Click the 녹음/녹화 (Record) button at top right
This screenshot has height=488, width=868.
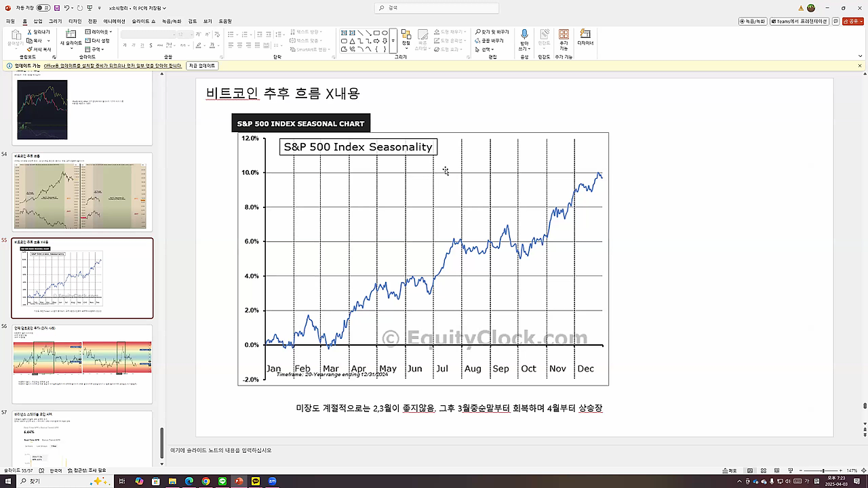pos(753,21)
